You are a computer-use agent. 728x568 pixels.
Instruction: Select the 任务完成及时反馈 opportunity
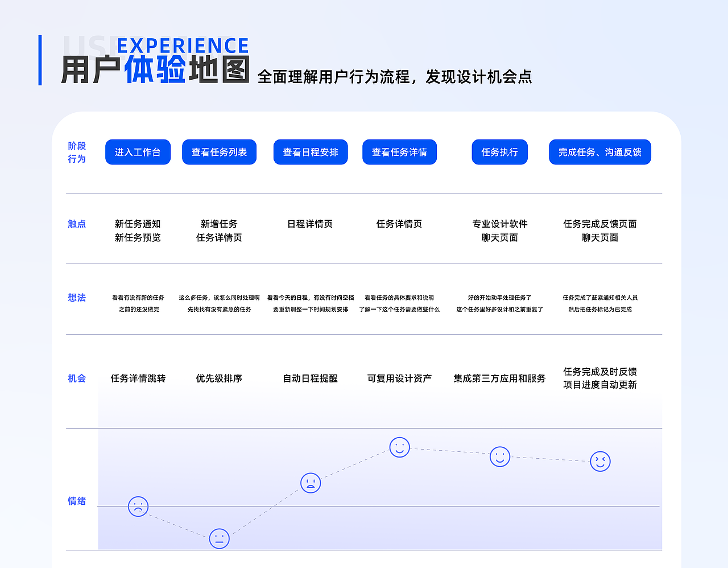(600, 372)
